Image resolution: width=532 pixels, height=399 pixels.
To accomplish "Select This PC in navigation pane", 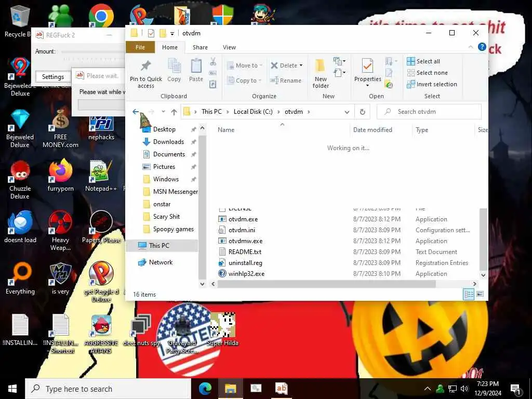I will 162,246.
